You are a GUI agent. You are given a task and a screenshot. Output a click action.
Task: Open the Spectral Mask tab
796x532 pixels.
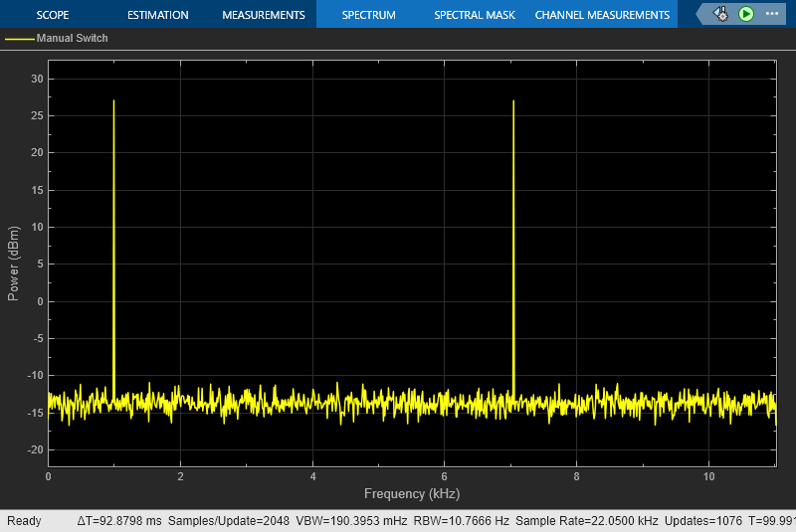(x=475, y=15)
